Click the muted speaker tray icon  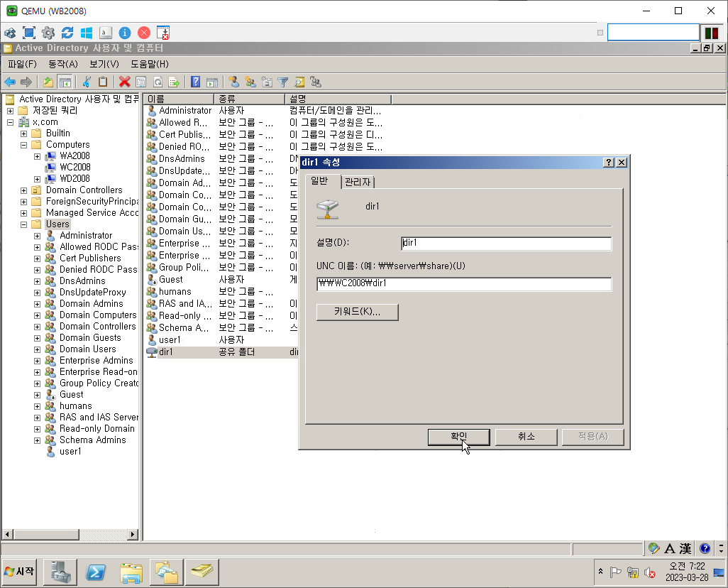click(x=650, y=573)
